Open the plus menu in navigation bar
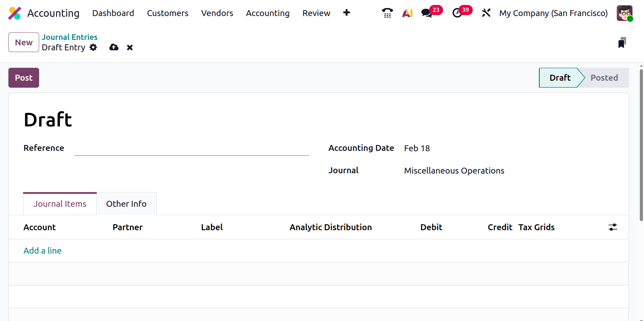This screenshot has width=644, height=321. coord(346,13)
